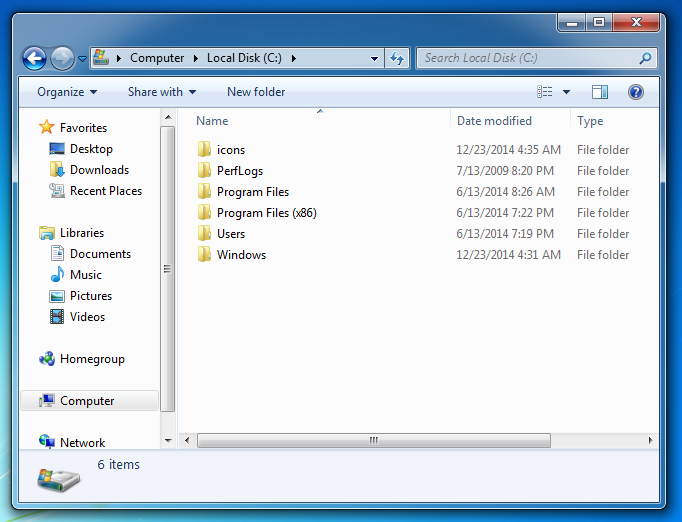Click the Forward navigation arrow
The height and width of the screenshot is (522, 682).
pos(62,58)
